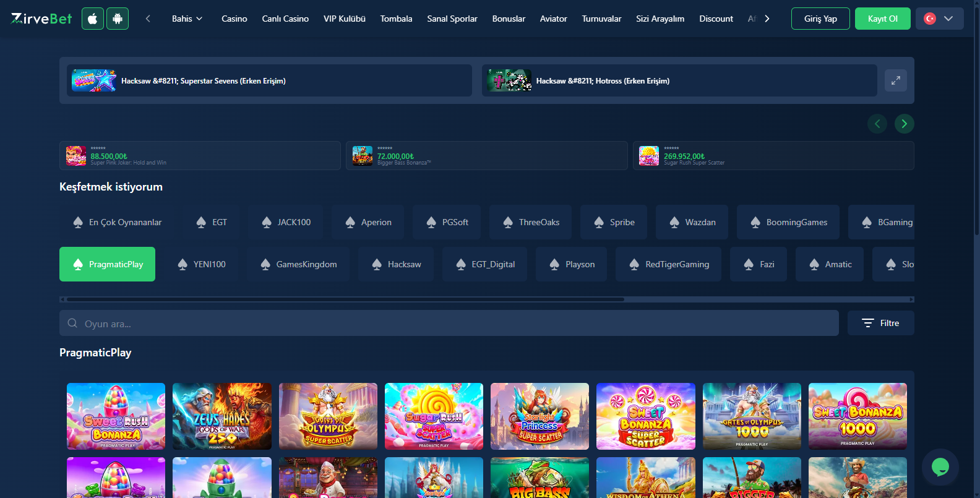Click the Hotross announcement thumbnail
This screenshot has height=498, width=980.
509,80
